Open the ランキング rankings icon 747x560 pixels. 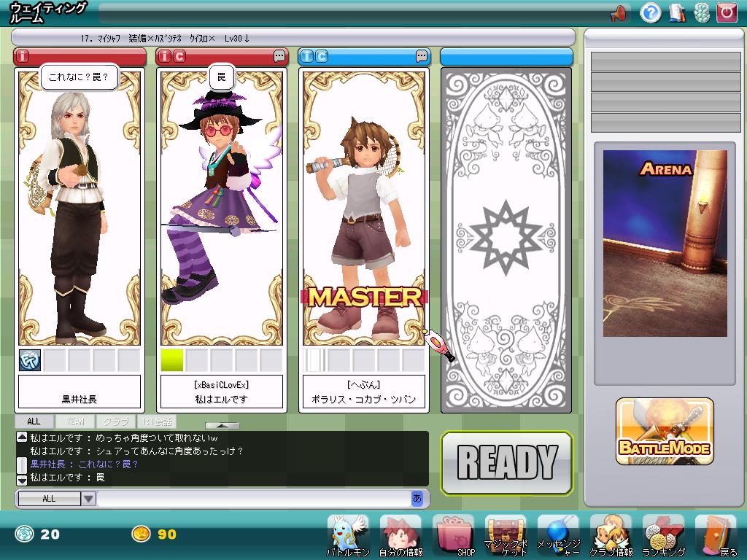coord(663,534)
